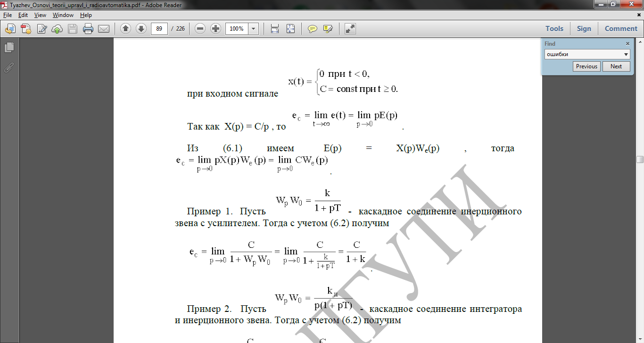Click the Create PDF online icon
Image resolution: width=644 pixels, height=343 pixels.
(26, 29)
